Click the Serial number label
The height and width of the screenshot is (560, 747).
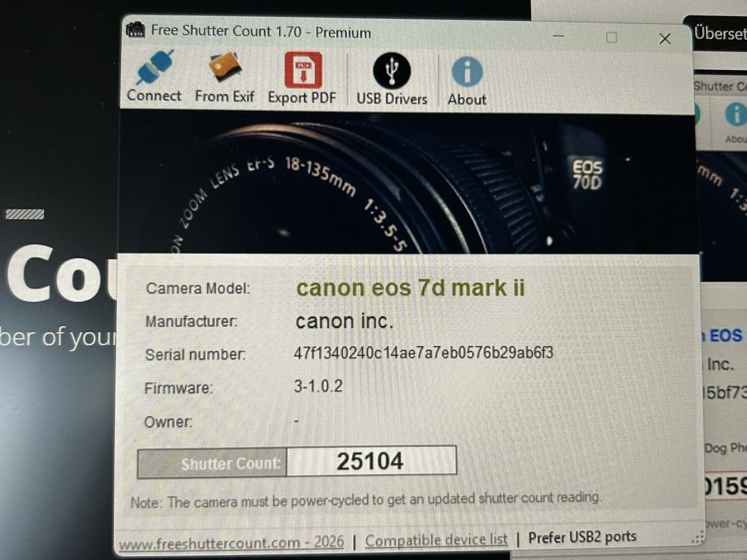point(195,355)
